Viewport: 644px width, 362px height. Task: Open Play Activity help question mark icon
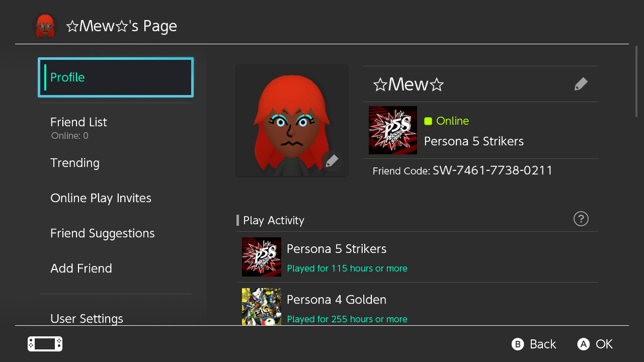pos(581,219)
